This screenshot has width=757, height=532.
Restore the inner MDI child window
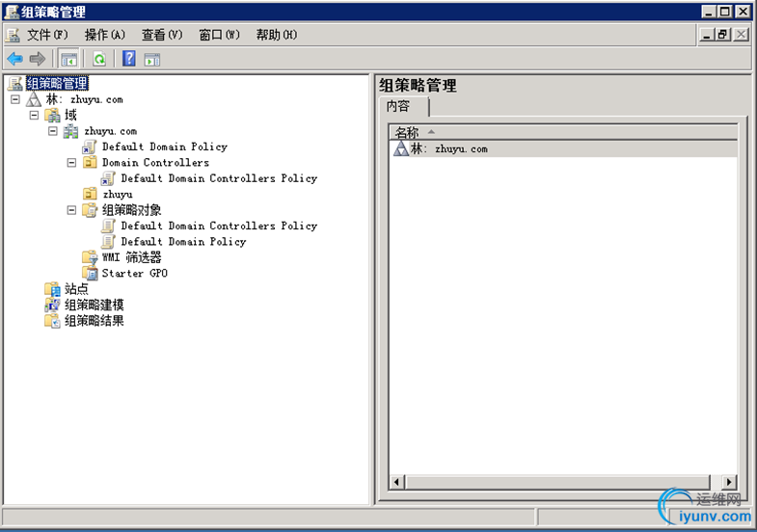722,35
